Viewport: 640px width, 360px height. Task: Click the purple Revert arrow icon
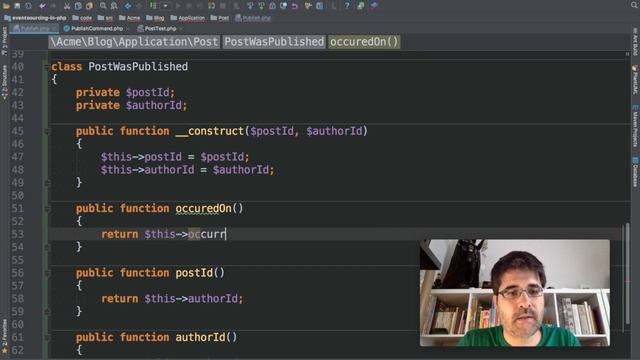tap(295, 6)
